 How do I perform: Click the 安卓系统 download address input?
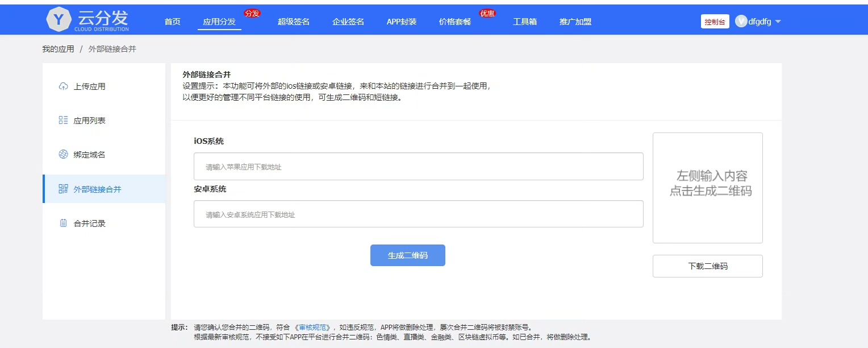(418, 214)
